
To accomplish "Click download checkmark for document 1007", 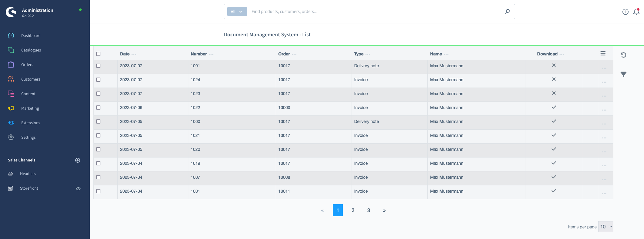I will [x=554, y=177].
